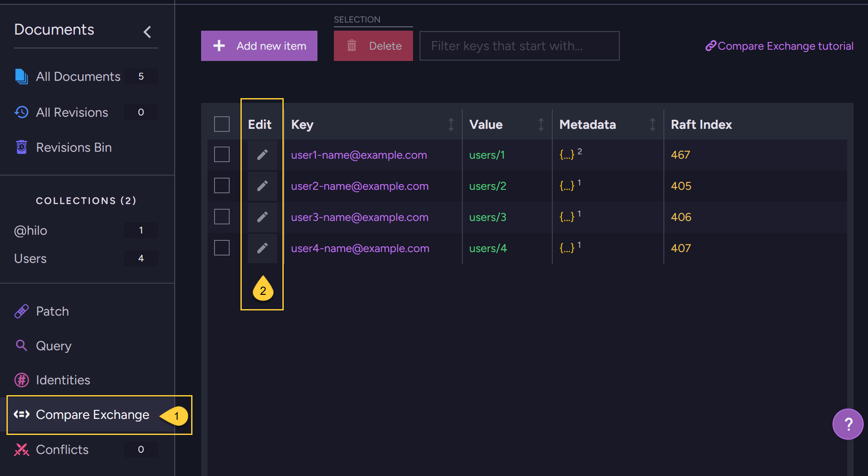
Task: Collapse the Documents sidebar with the chevron
Action: pos(147,32)
